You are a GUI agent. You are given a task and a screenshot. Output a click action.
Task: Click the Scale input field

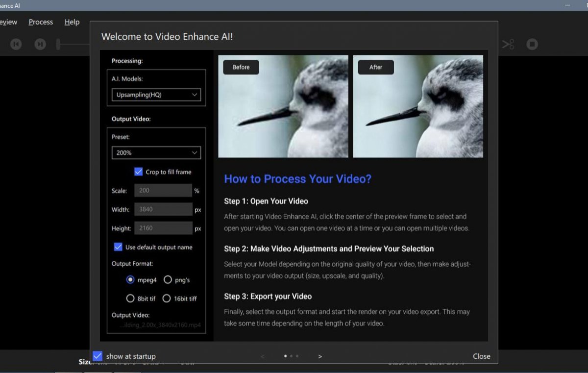163,191
